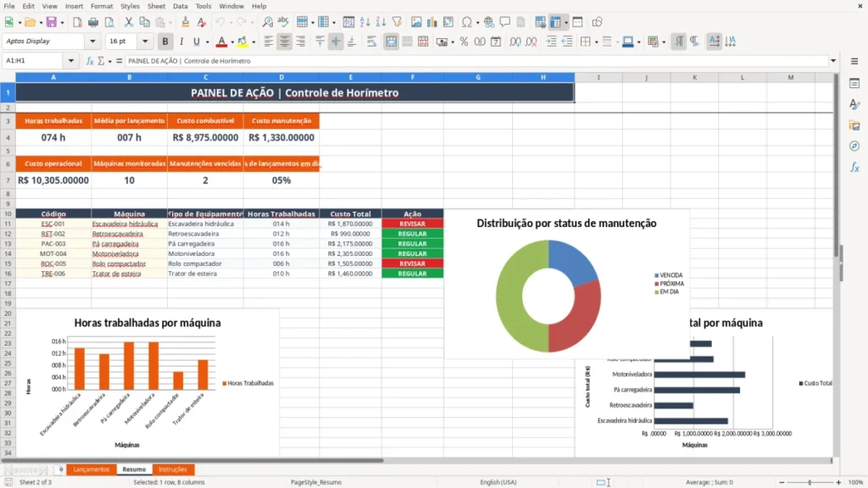Click the Open folder icon
The width and height of the screenshot is (868, 488).
30,22
